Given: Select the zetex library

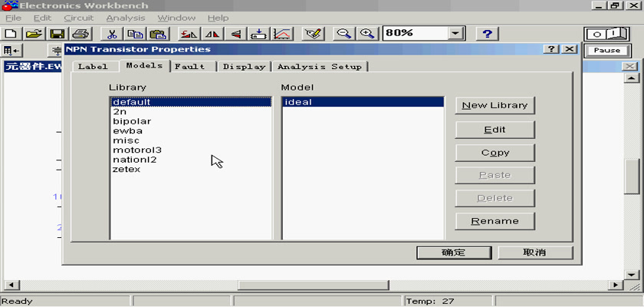Looking at the screenshot, I should (192, 170).
